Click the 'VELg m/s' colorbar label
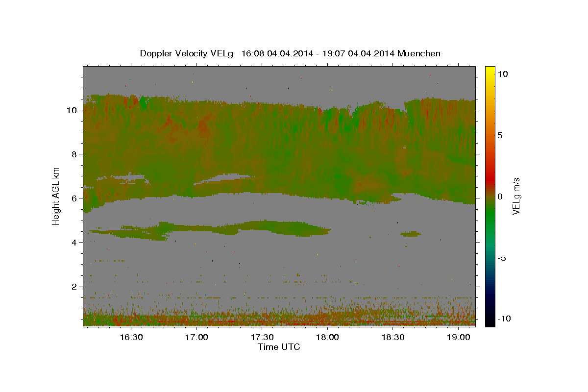The image size is (588, 392). coord(516,196)
